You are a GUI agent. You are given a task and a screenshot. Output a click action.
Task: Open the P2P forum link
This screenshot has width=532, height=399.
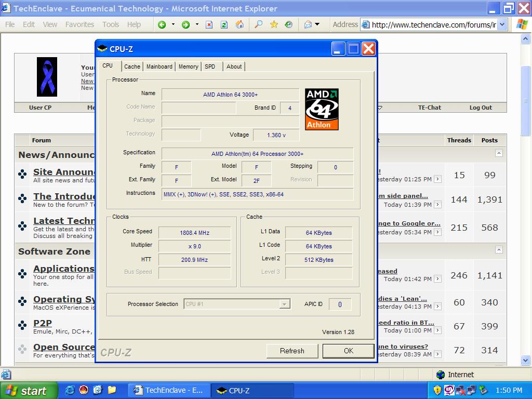43,323
